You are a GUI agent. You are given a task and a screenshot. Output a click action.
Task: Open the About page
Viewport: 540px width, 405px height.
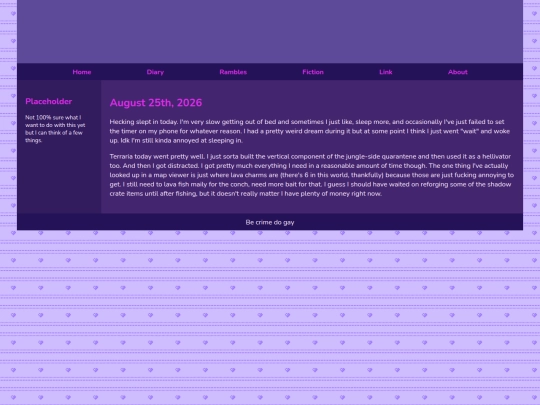[458, 72]
